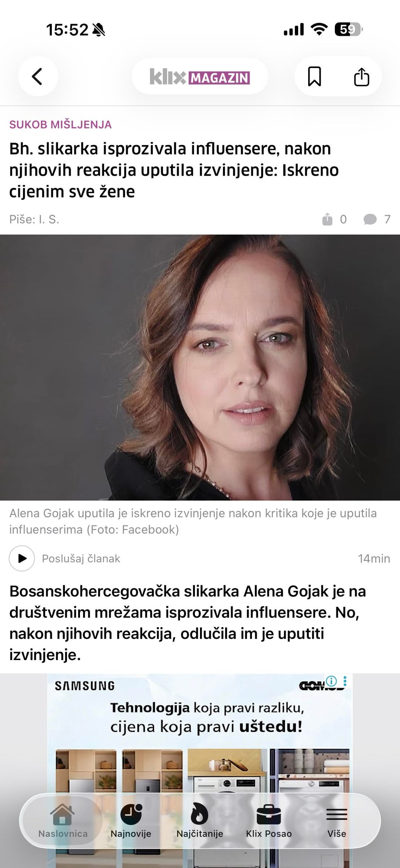Tap the back arrow button
This screenshot has width=400, height=868.
coord(38,77)
